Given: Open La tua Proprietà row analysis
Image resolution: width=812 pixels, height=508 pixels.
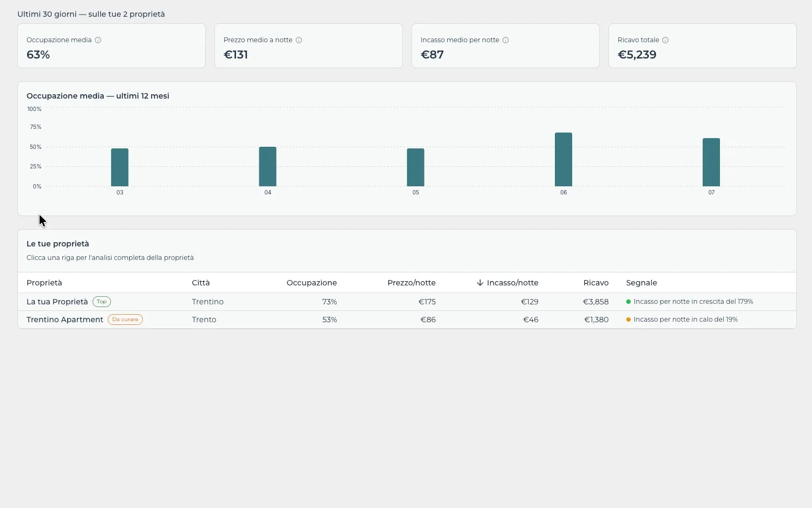Looking at the screenshot, I should tap(407, 302).
